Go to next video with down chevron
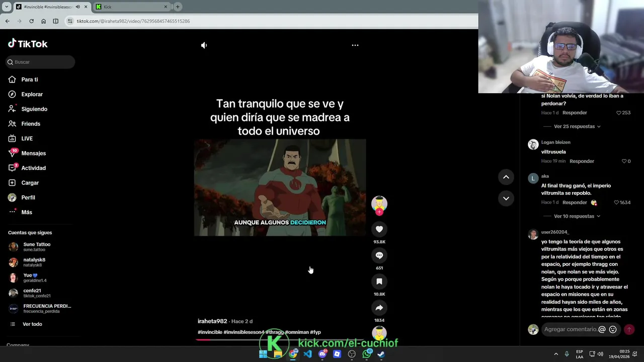The image size is (644, 362). pos(506,199)
